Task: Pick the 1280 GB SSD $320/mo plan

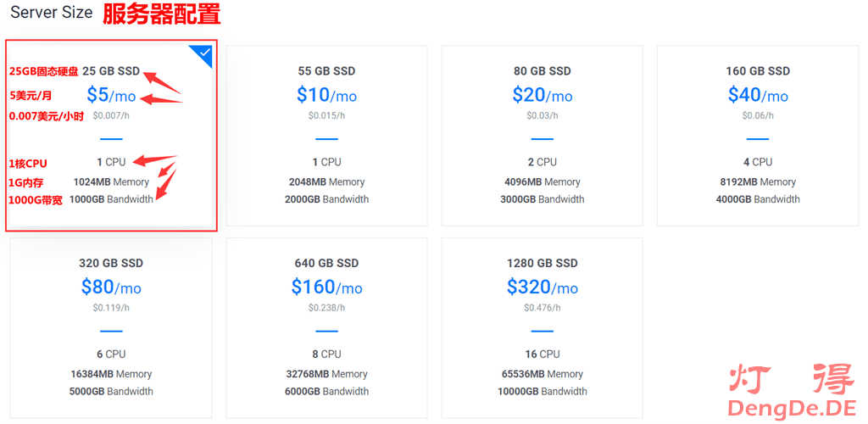Action: click(x=542, y=327)
